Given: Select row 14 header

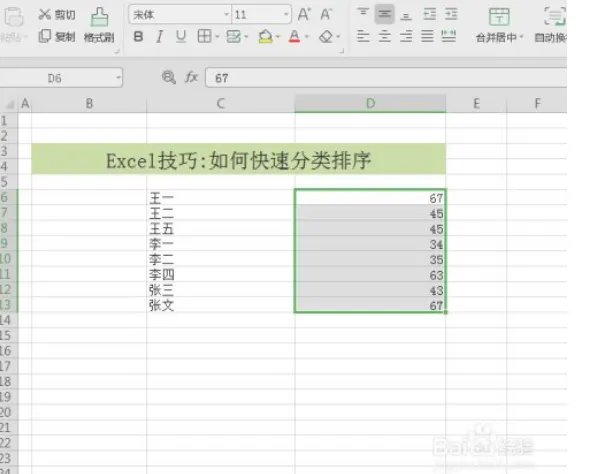Looking at the screenshot, I should (8, 320).
